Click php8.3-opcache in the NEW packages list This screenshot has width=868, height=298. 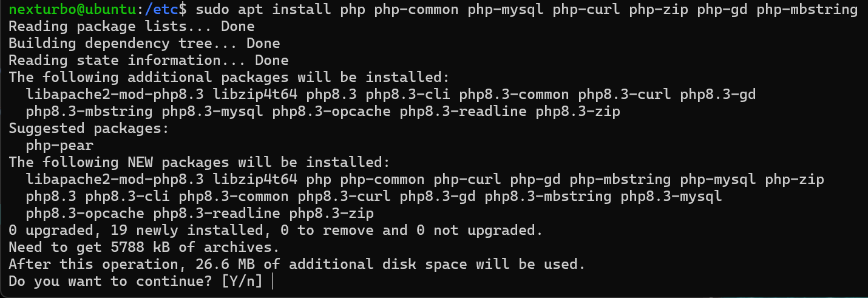[85, 214]
